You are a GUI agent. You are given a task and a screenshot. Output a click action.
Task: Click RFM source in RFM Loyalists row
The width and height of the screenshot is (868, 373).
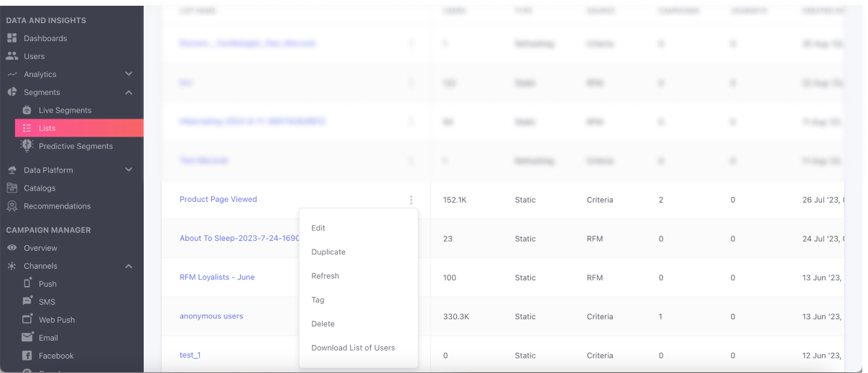click(594, 277)
